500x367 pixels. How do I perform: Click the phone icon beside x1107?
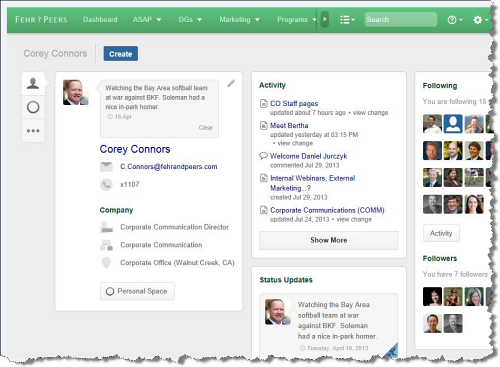pos(106,184)
